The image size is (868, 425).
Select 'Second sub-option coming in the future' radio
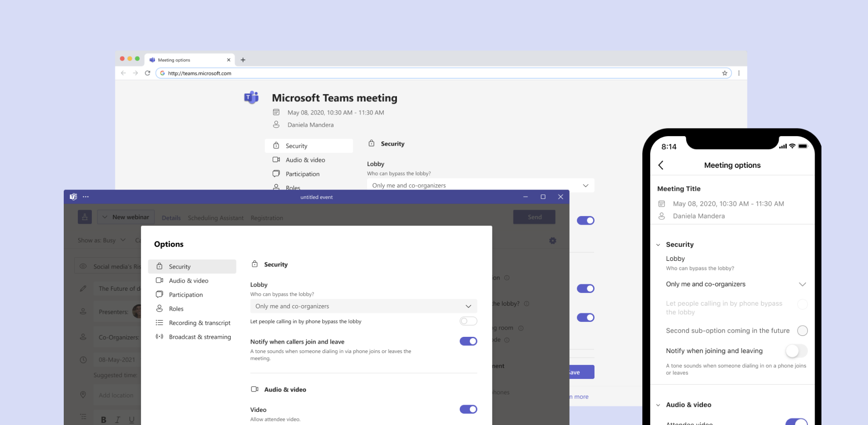pos(802,331)
